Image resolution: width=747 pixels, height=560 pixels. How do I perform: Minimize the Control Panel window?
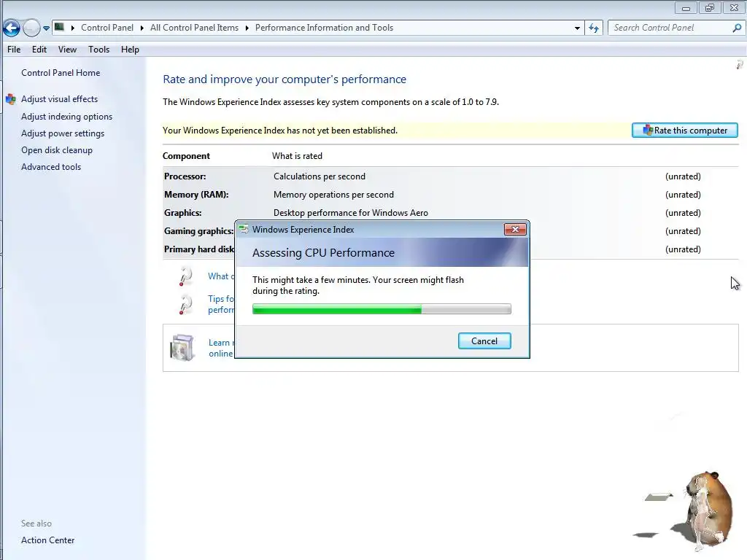(686, 7)
